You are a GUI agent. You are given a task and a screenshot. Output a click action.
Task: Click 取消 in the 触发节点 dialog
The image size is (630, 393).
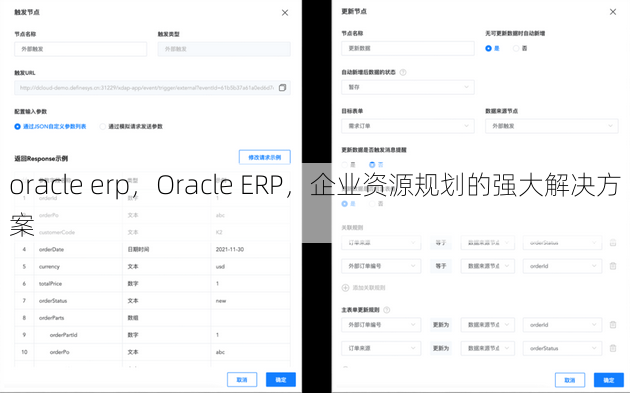coord(242,380)
